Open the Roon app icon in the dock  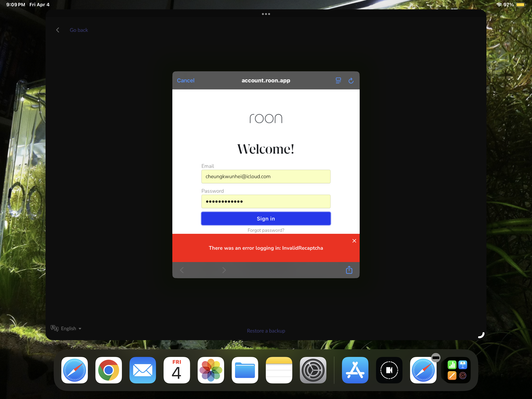[389, 370]
